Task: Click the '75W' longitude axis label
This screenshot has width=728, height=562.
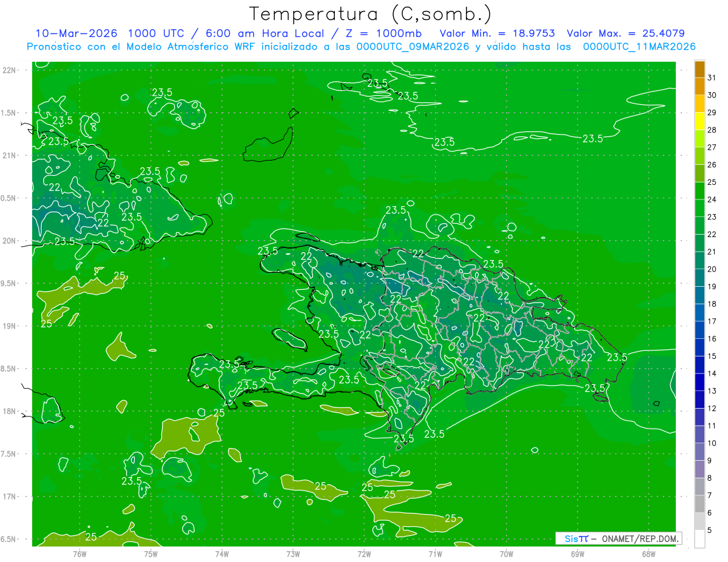Action: point(151,554)
